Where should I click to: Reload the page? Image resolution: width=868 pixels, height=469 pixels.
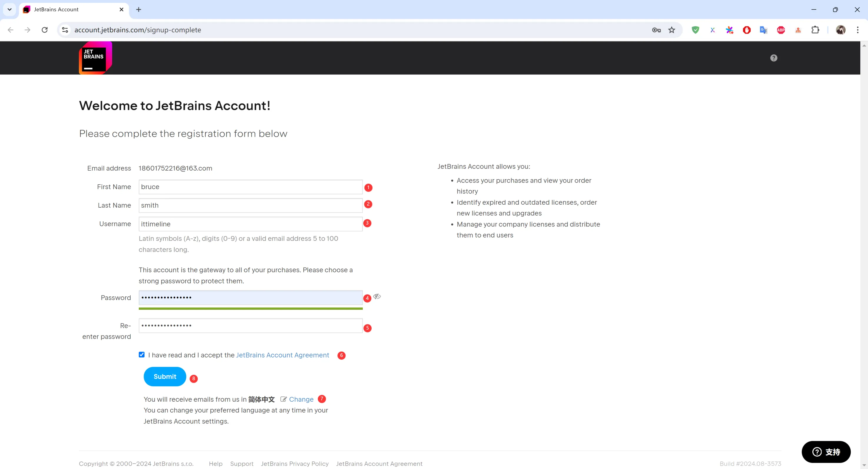pyautogui.click(x=44, y=30)
